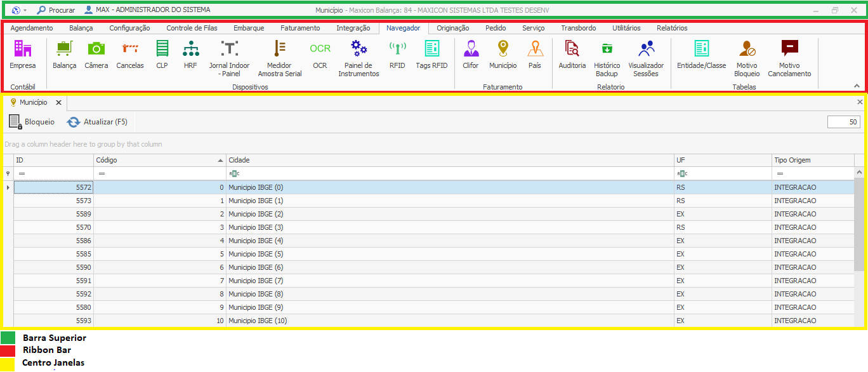Click the X at the right of the tab strip
Image resolution: width=868 pixels, height=372 pixels.
point(860,102)
